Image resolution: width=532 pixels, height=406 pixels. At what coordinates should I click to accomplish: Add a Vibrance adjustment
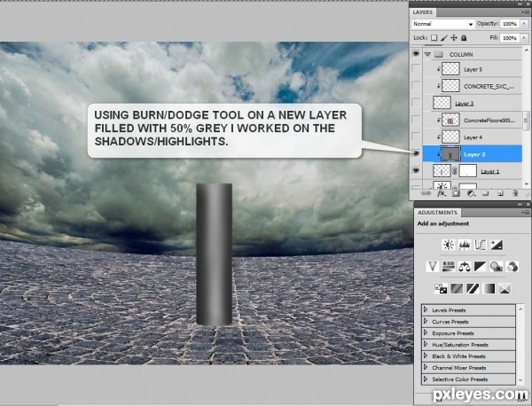tap(433, 267)
